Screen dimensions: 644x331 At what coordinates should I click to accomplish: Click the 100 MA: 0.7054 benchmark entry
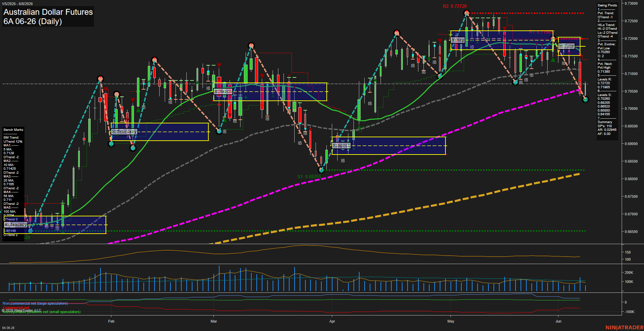coord(10,213)
